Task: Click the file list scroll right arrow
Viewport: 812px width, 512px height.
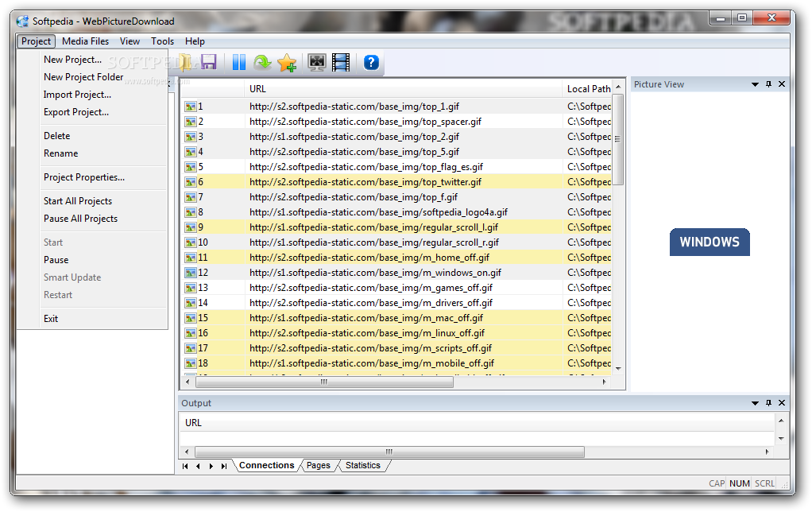Action: [x=604, y=382]
